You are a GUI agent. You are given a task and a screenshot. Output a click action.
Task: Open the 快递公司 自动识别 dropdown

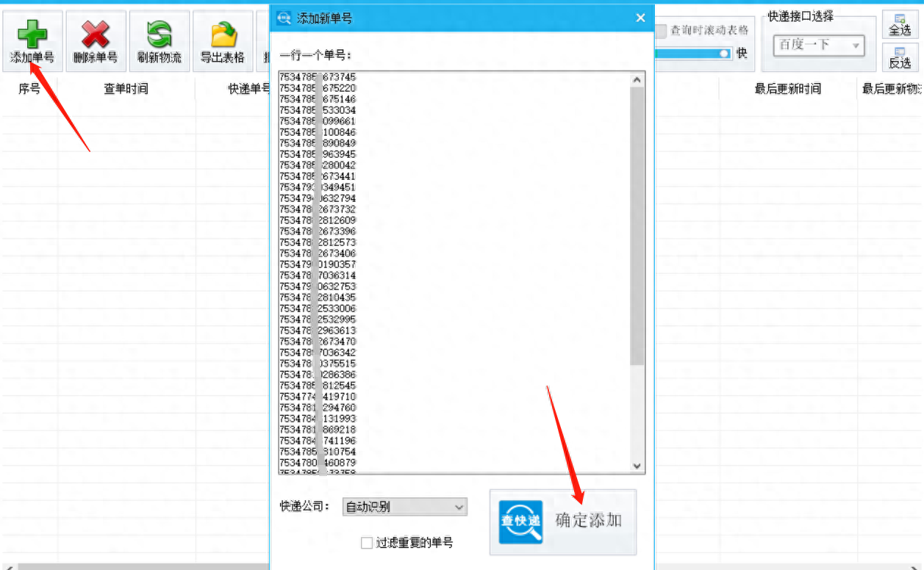[404, 507]
